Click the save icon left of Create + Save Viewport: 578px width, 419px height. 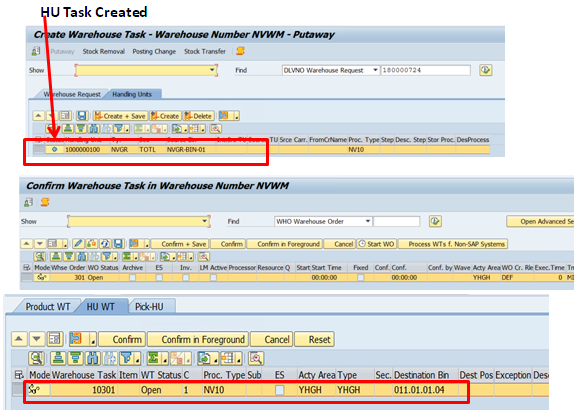coord(82,116)
